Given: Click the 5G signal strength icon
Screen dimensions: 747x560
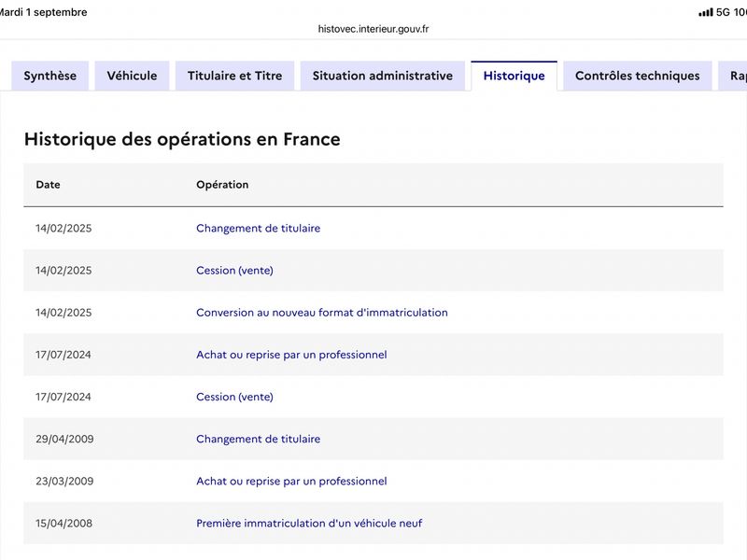Looking at the screenshot, I should coord(706,12).
